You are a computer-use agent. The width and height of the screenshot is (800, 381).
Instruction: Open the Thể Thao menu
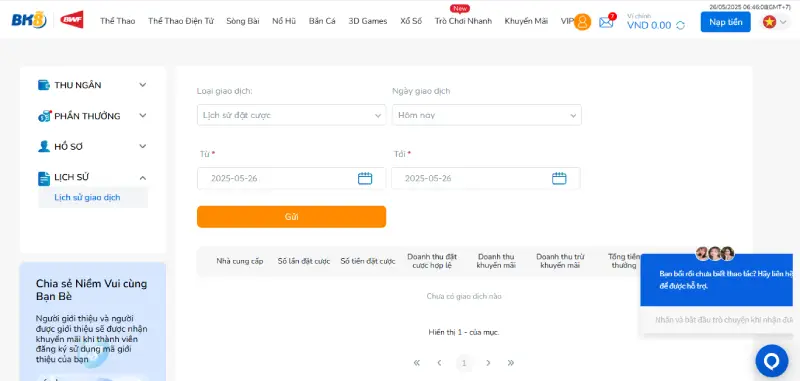tap(118, 21)
